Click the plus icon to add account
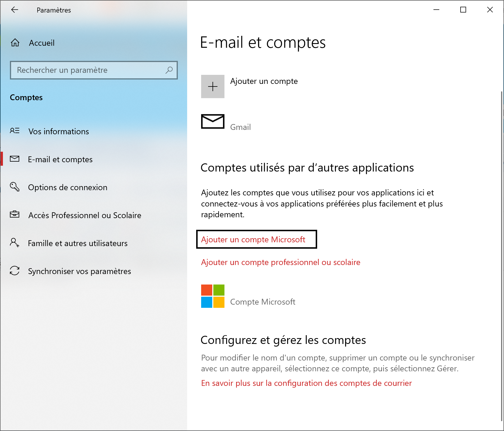Viewport: 504px width, 431px height. pyautogui.click(x=213, y=86)
